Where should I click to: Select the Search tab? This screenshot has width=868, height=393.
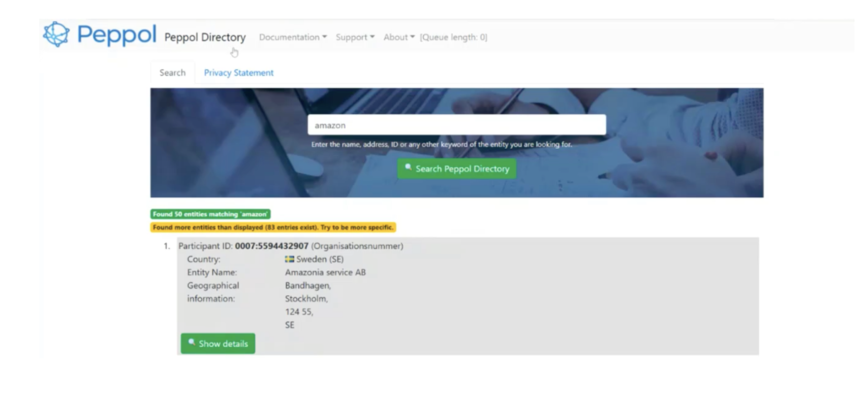click(x=172, y=73)
